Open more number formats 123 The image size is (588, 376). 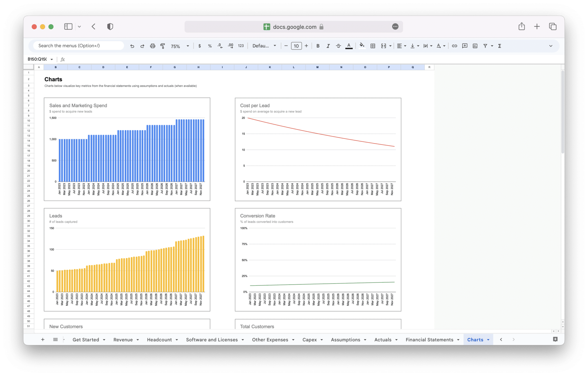(241, 46)
